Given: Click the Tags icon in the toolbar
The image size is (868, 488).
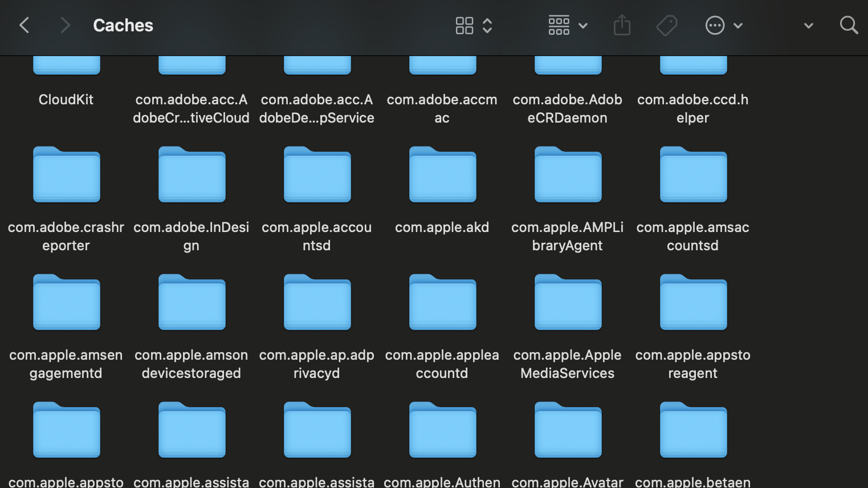Looking at the screenshot, I should [x=667, y=25].
